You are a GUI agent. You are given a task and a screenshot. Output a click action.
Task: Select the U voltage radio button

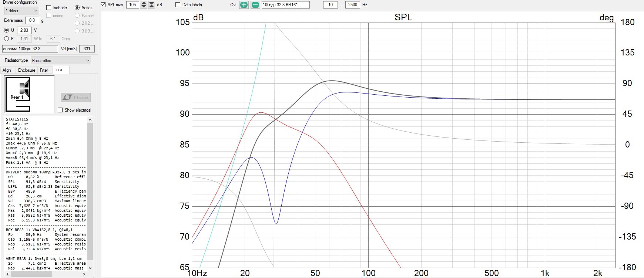6,30
